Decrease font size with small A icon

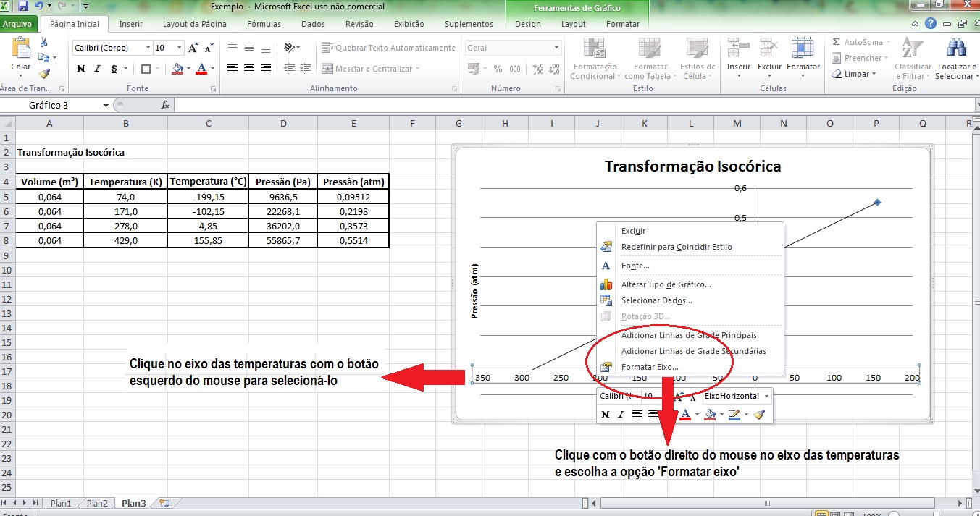(209, 48)
